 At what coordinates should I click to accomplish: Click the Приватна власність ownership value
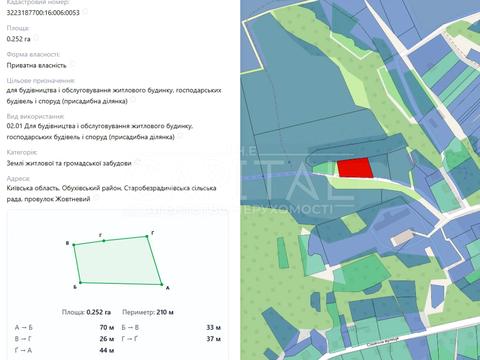click(36, 65)
